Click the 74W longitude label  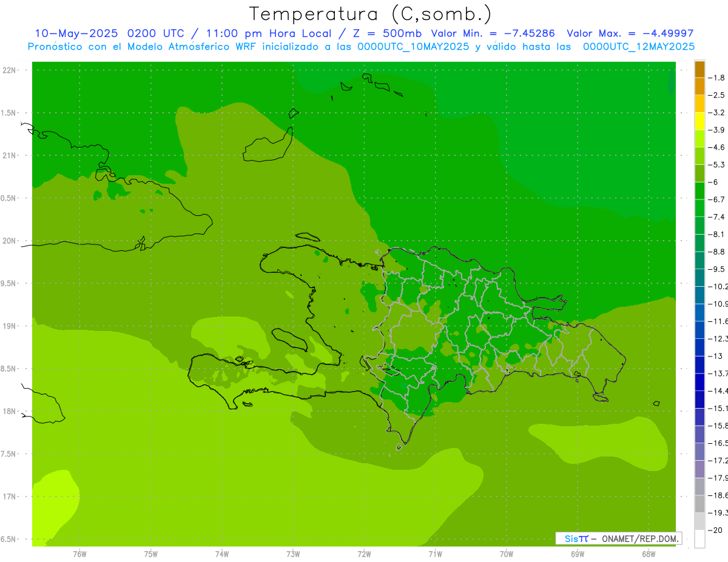tap(222, 554)
